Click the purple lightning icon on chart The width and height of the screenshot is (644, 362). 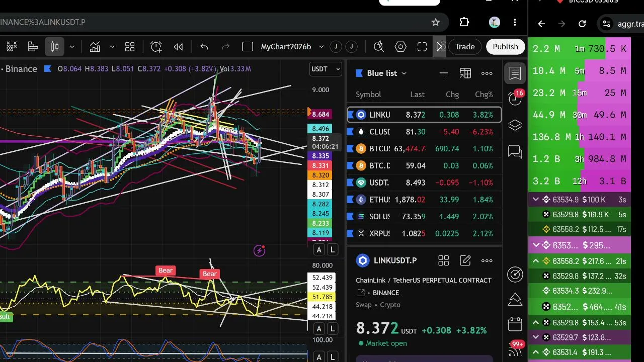point(260,250)
